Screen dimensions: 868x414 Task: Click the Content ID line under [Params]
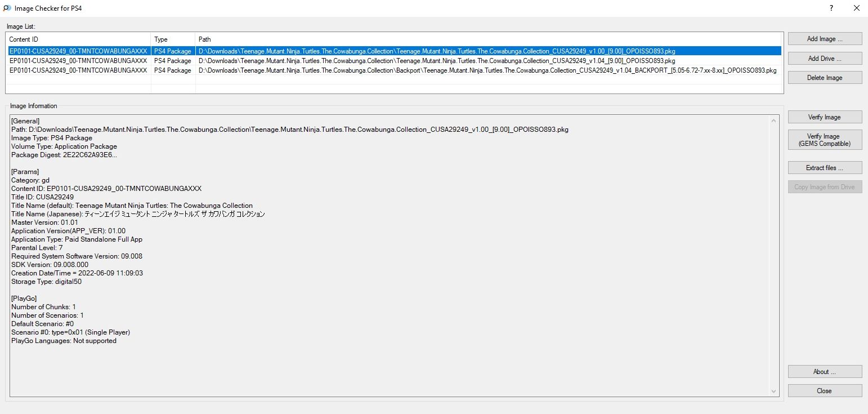[x=106, y=189]
